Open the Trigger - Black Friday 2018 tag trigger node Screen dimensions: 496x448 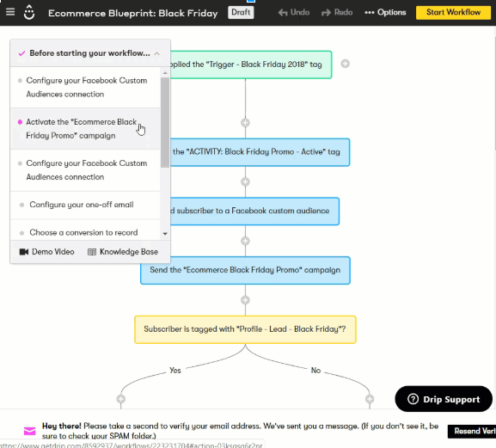(250, 64)
